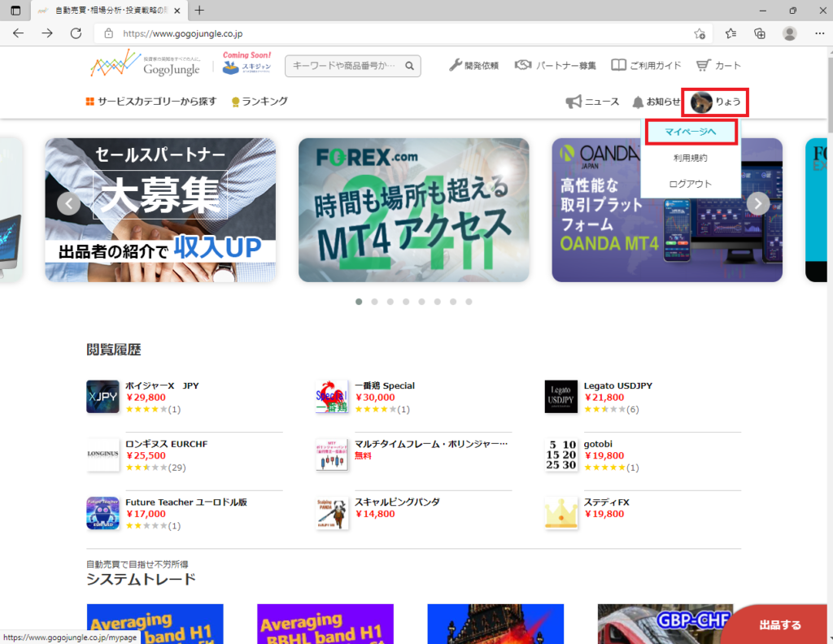Click the address bar URL
The height and width of the screenshot is (644, 833).
click(x=183, y=33)
